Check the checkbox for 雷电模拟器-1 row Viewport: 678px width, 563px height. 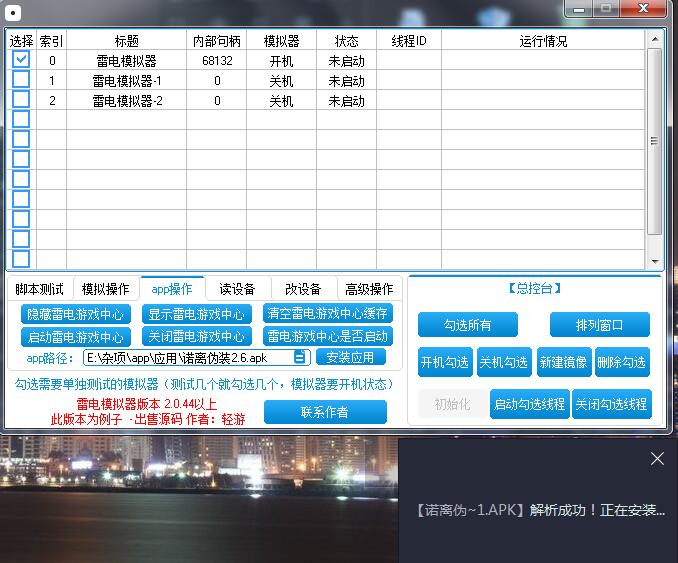(x=21, y=80)
